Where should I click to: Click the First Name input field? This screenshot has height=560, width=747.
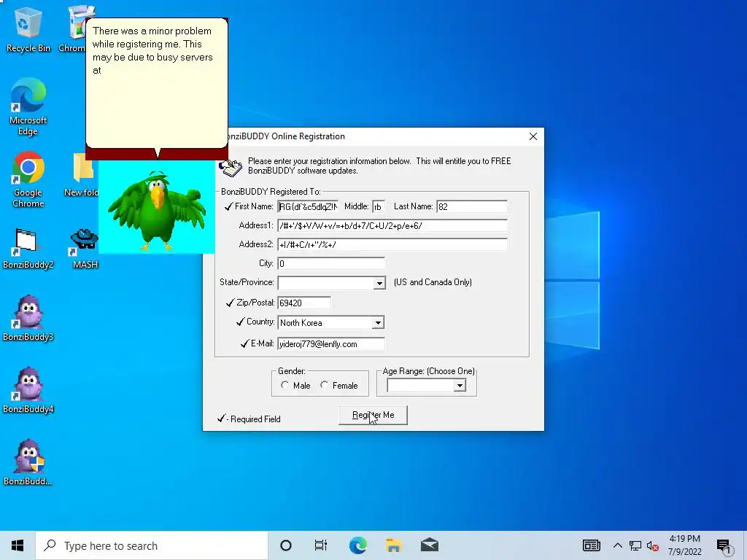tap(308, 206)
